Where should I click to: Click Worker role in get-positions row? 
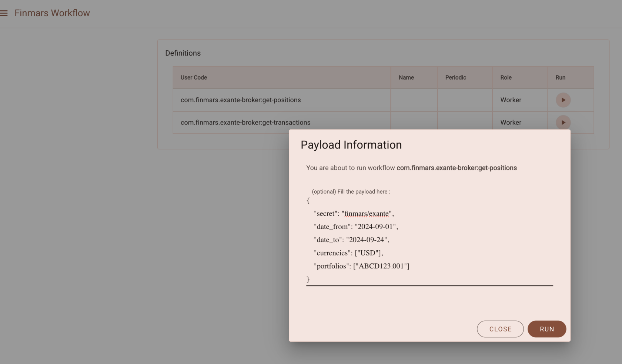[x=511, y=100]
